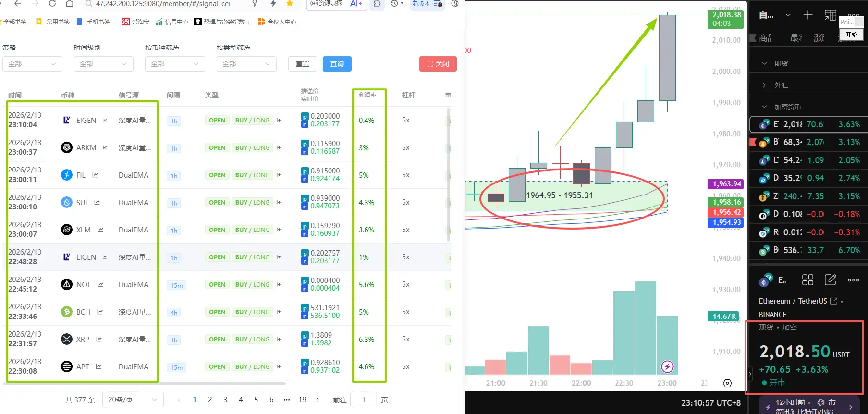Screen dimensions: 868x414
Task: Open the 信号中心 bookmark
Action: (x=172, y=22)
